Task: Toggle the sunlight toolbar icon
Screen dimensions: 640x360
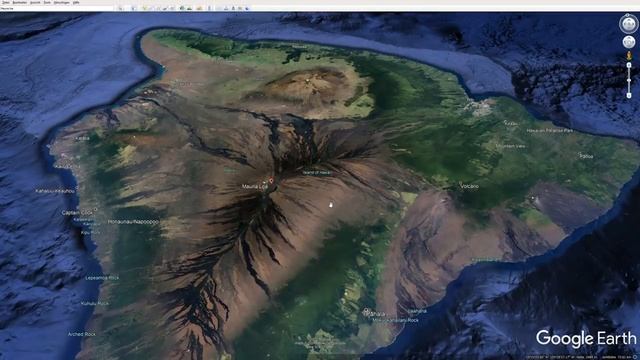Action: tap(189, 8)
